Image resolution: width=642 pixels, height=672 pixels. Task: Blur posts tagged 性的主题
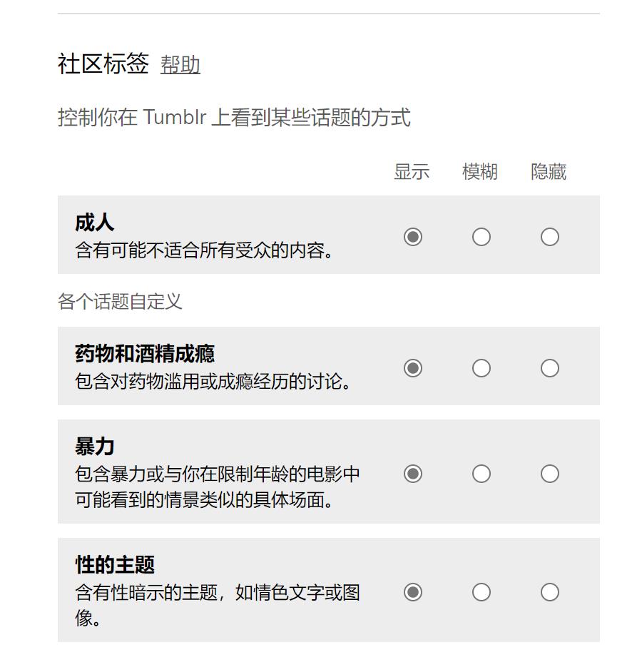tap(481, 592)
